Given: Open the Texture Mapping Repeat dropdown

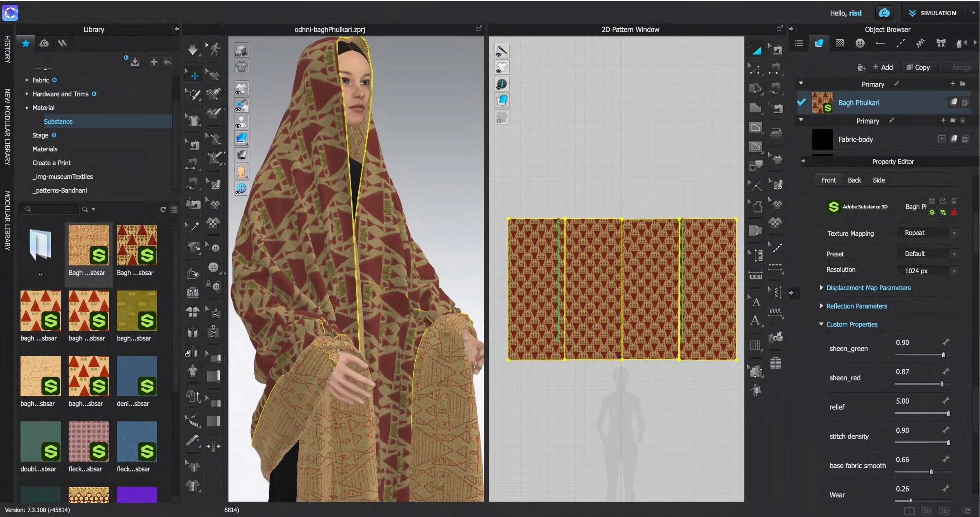Looking at the screenshot, I should coord(928,233).
